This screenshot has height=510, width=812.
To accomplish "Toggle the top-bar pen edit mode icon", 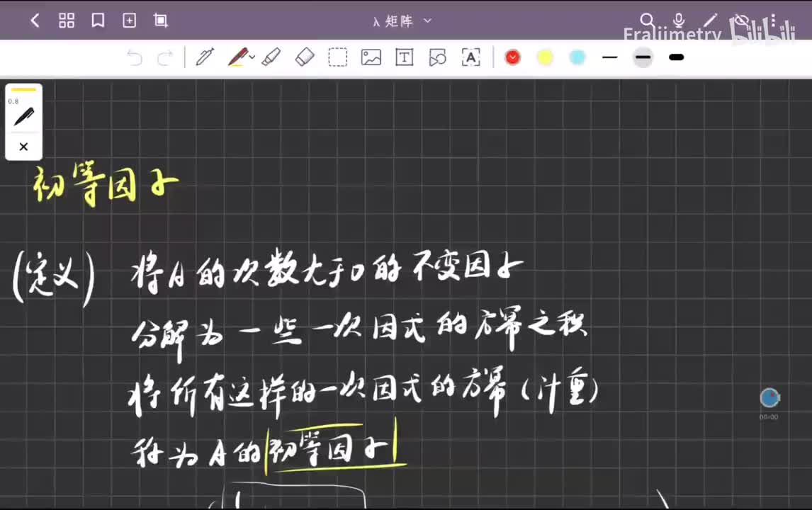I will 711,21.
